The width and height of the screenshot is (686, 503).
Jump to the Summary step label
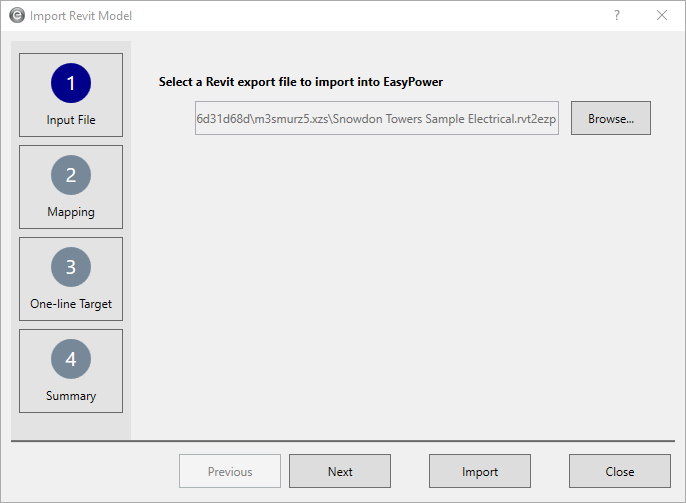(x=71, y=396)
